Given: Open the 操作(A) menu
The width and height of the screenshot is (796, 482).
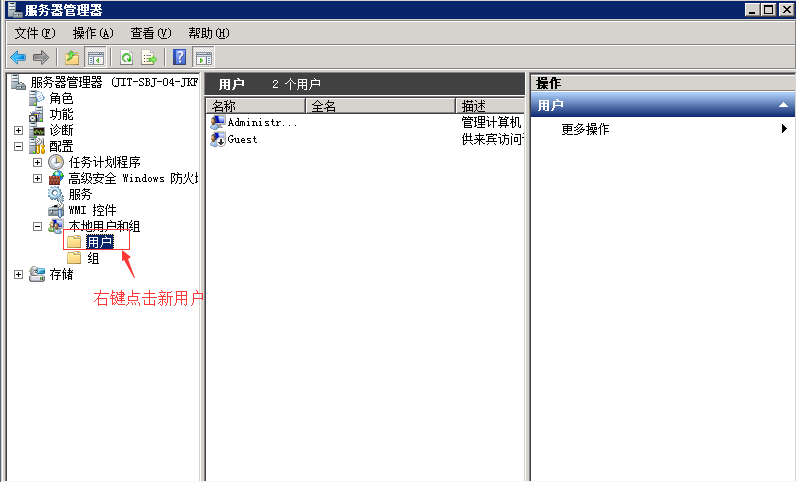Looking at the screenshot, I should pyautogui.click(x=93, y=33).
